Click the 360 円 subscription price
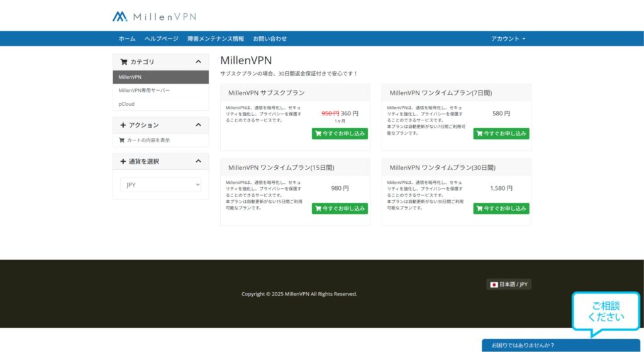The height and width of the screenshot is (352, 644). (x=350, y=113)
